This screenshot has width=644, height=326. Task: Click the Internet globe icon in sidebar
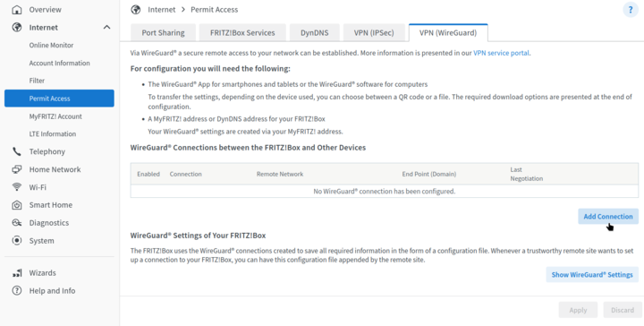pos(16,28)
